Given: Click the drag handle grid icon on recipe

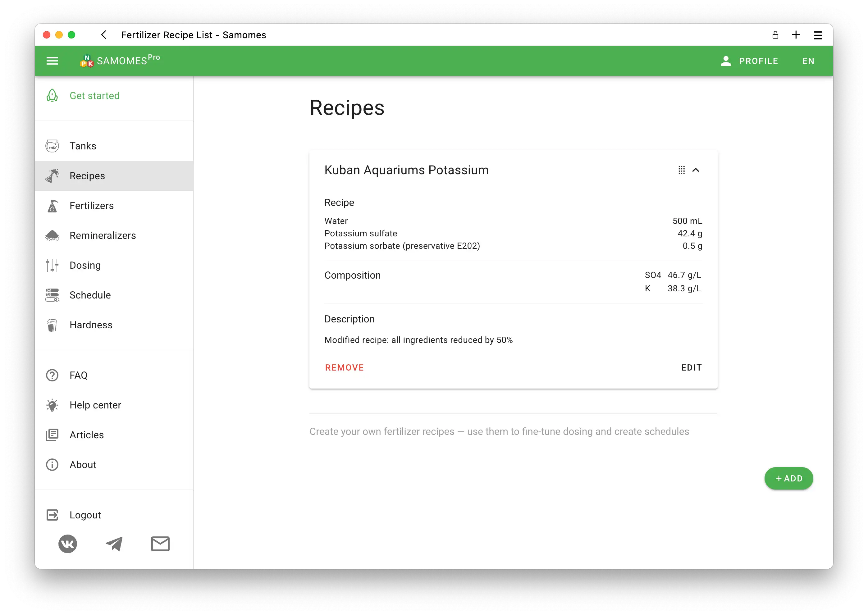Looking at the screenshot, I should coord(681,170).
